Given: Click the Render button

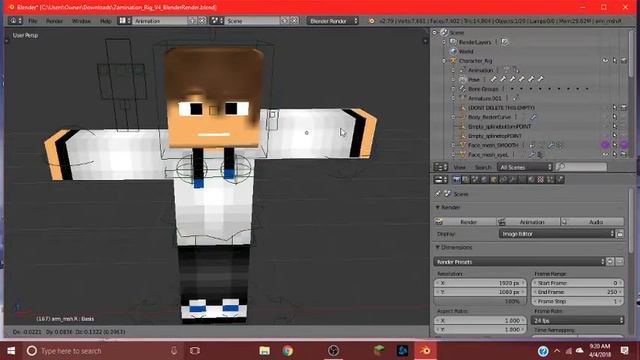Looking at the screenshot, I should click(465, 222).
